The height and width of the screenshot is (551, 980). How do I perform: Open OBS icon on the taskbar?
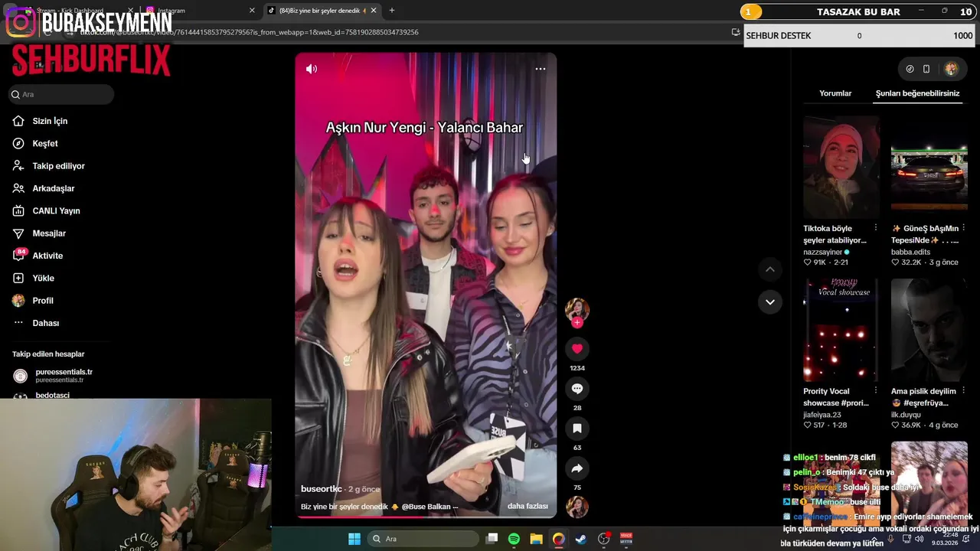coord(603,539)
